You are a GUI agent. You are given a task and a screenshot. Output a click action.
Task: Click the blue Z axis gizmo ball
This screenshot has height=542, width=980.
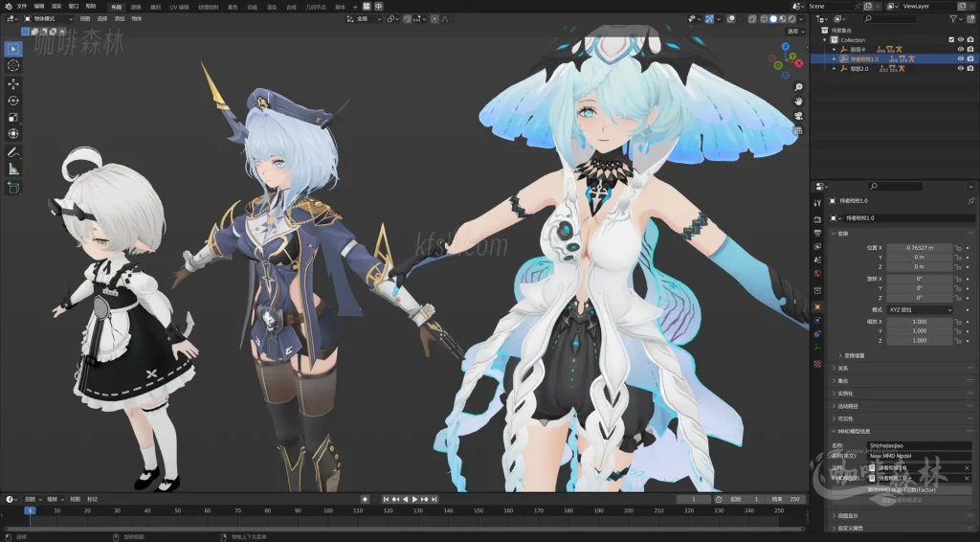coord(786,46)
